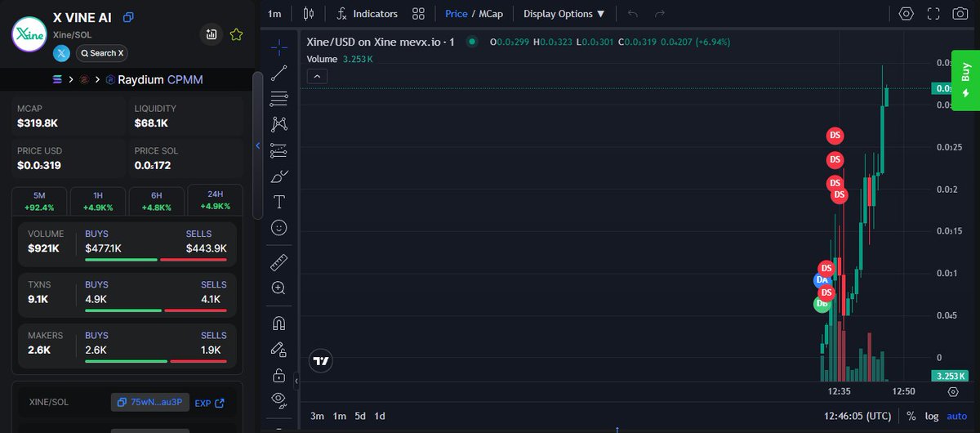Set chart range to 5d
The width and height of the screenshot is (980, 433).
(x=360, y=416)
